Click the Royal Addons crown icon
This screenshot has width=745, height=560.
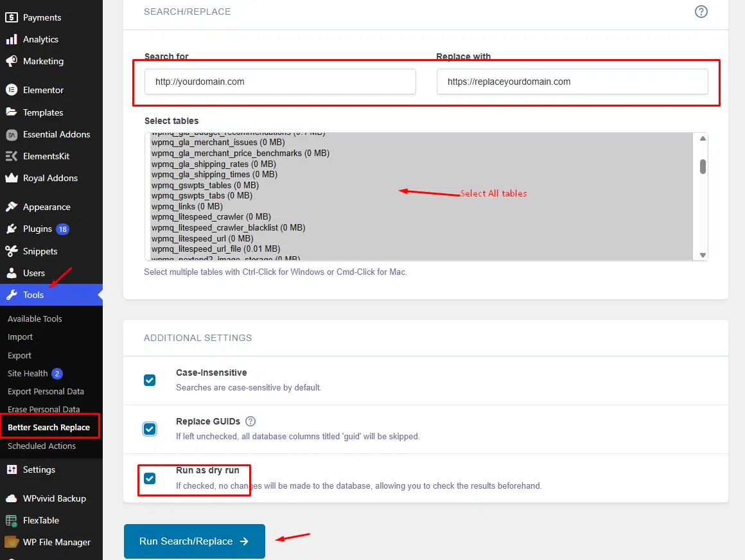pyautogui.click(x=12, y=178)
